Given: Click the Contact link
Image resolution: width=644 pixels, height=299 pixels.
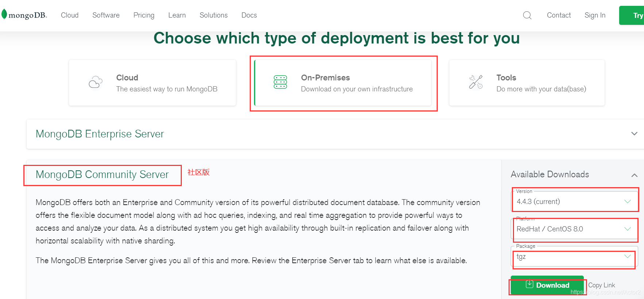Looking at the screenshot, I should [559, 15].
